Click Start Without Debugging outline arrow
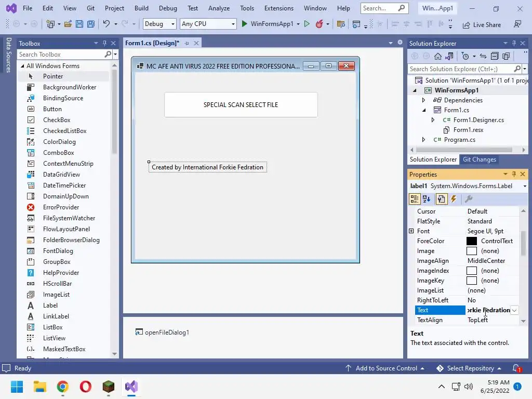 307,24
